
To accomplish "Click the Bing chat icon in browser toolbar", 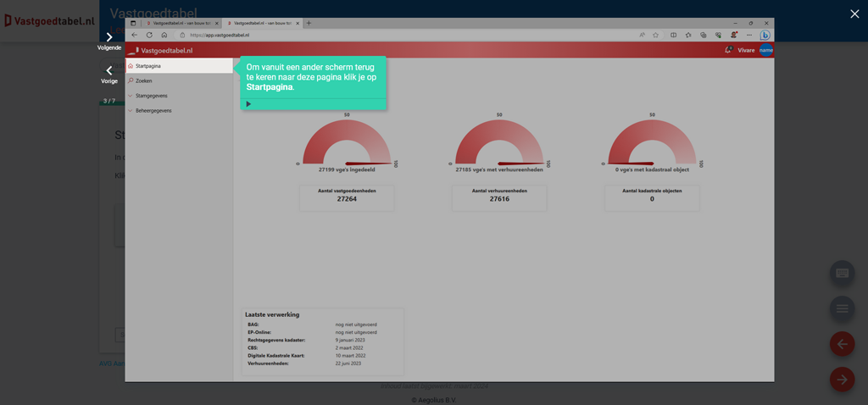I will point(765,36).
